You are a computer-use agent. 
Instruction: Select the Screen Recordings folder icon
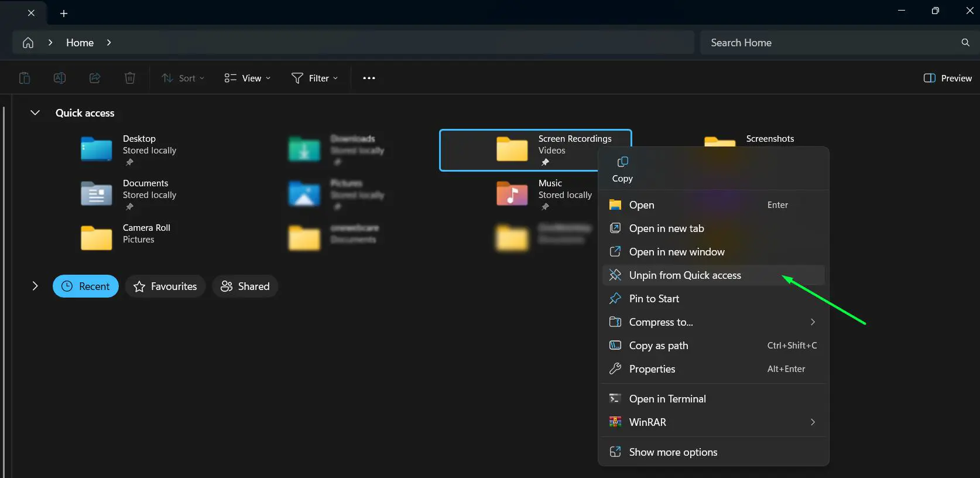[512, 149]
